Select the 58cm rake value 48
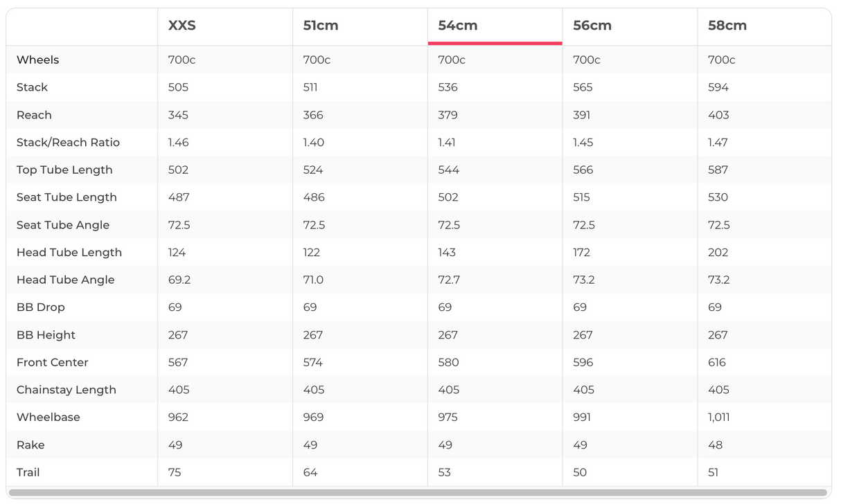 point(716,445)
